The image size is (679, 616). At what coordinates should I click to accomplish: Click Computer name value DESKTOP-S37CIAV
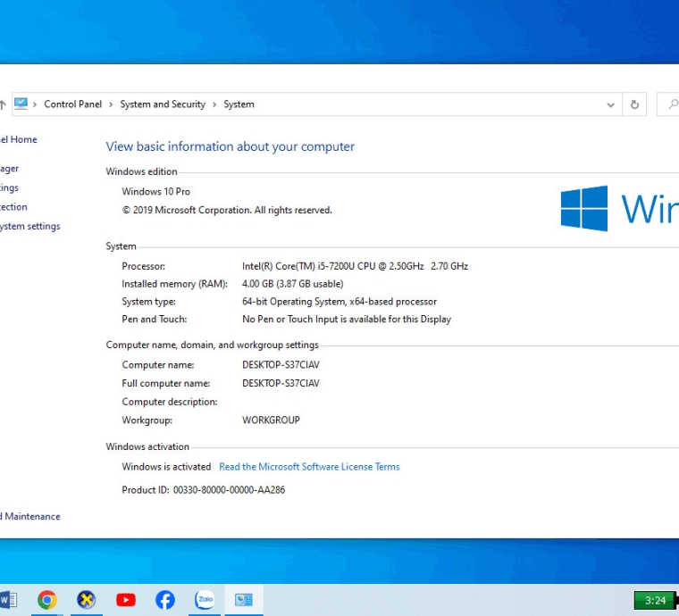[x=281, y=365]
